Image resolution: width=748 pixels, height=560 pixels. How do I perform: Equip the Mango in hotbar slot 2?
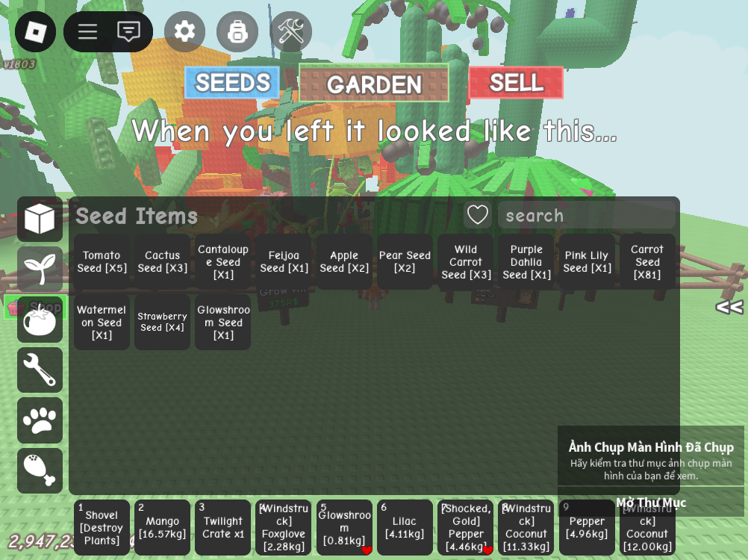(x=162, y=528)
